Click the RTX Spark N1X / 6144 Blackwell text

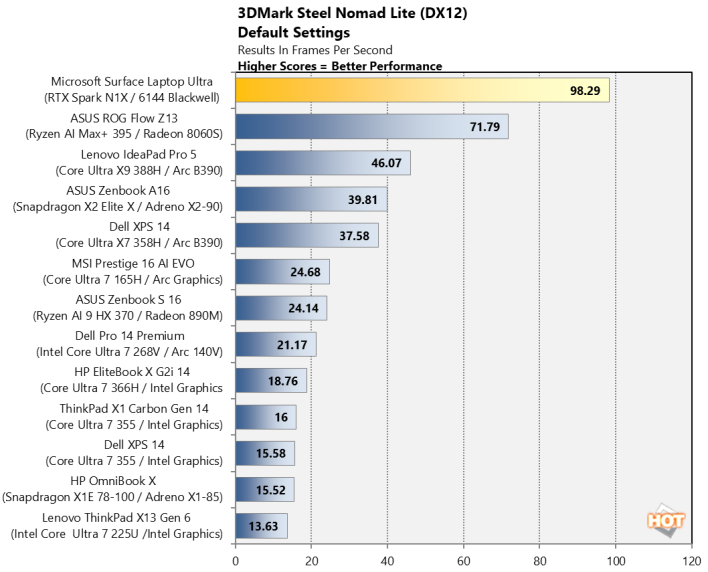tap(132, 98)
